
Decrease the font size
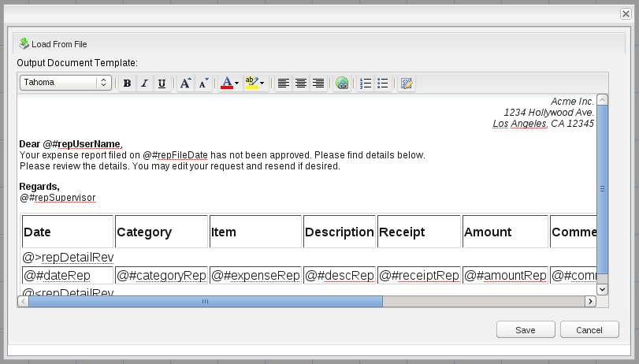(203, 83)
